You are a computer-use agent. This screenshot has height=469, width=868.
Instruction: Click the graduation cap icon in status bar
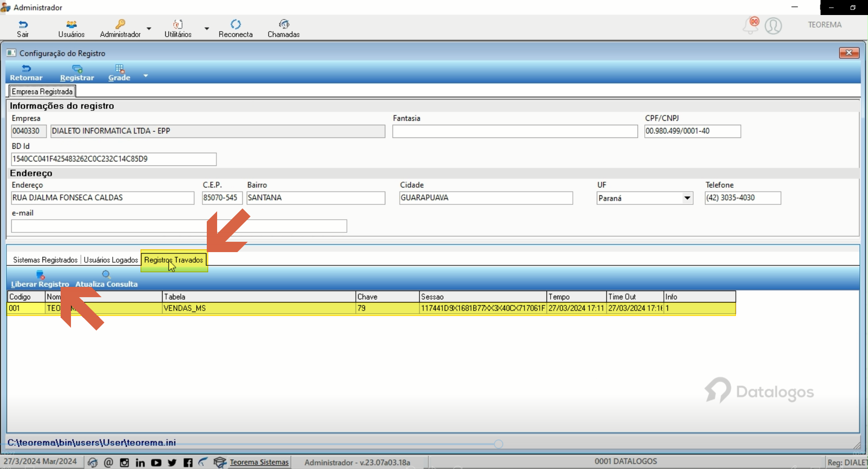[220, 462]
